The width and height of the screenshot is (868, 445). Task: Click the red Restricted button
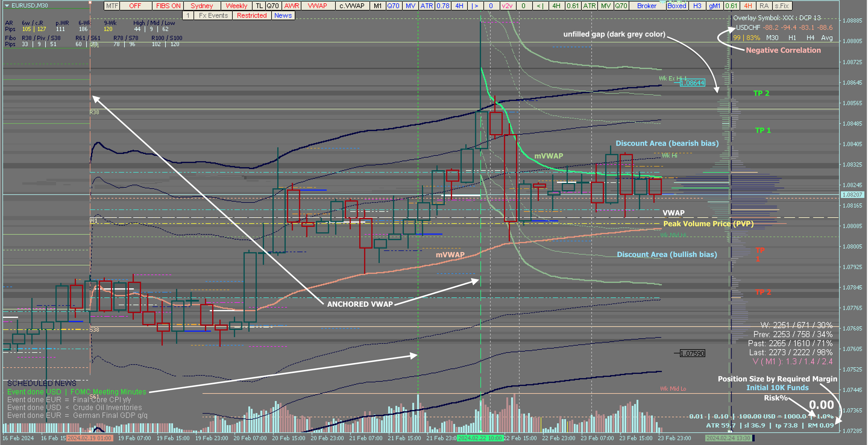(251, 15)
